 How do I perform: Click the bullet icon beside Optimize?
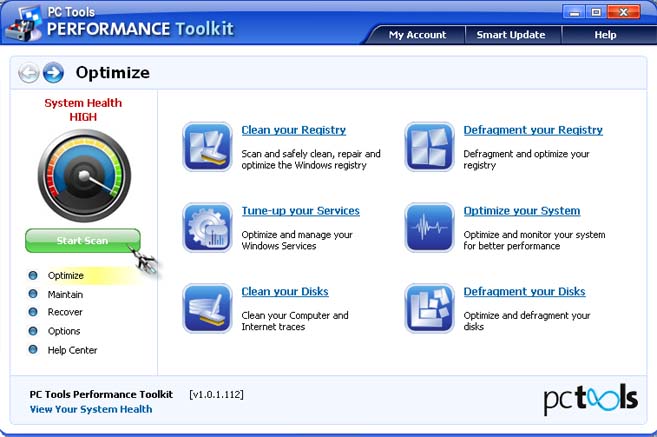pyautogui.click(x=33, y=275)
